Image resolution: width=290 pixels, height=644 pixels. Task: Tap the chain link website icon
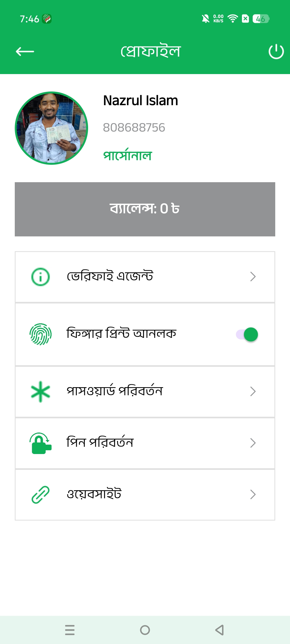[41, 495]
